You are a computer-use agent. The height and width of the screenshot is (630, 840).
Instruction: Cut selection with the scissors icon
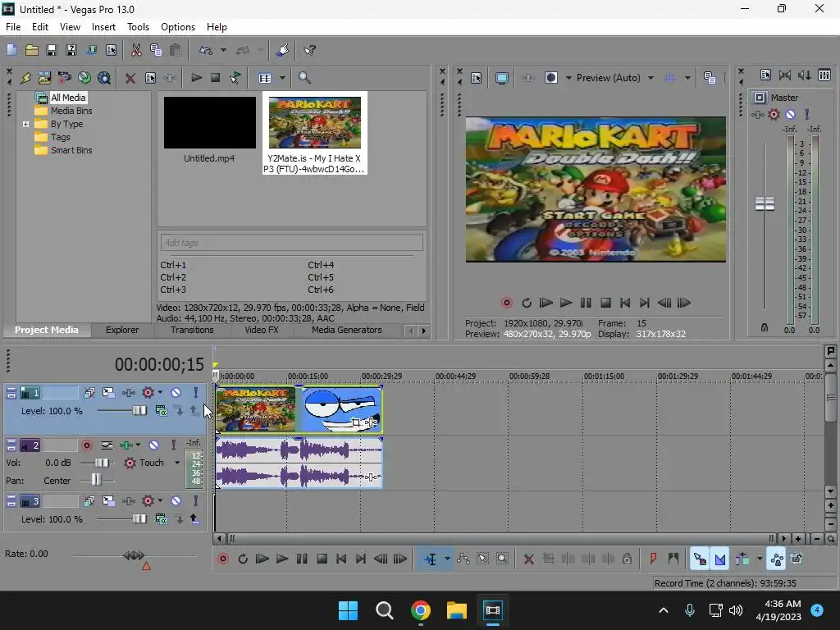pyautogui.click(x=136, y=50)
